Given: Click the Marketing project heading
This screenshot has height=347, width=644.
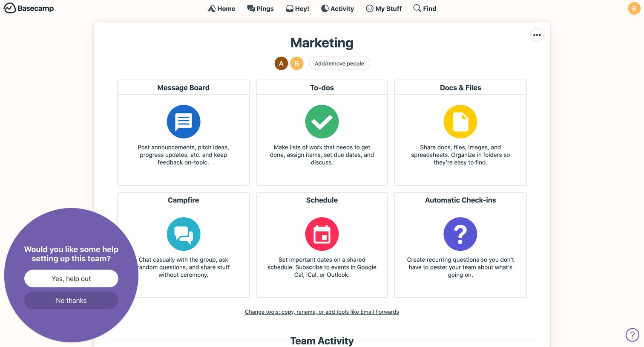Looking at the screenshot, I should (x=322, y=43).
